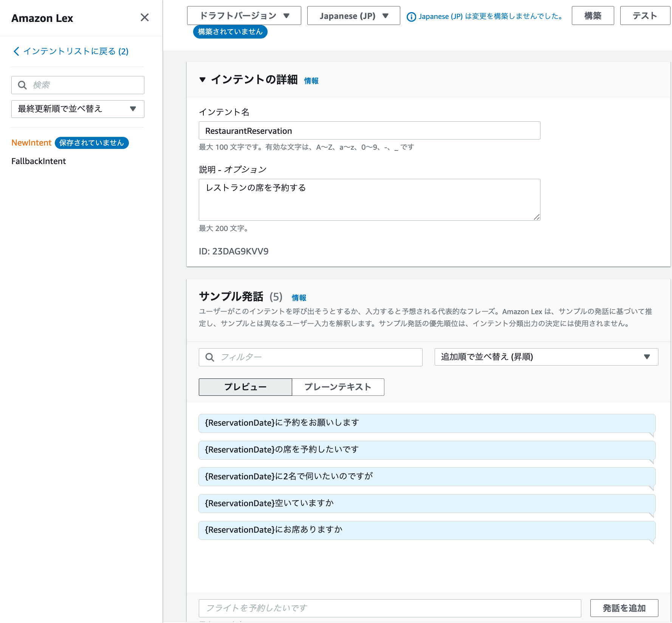Click the 説明 description text area
This screenshot has width=672, height=623.
[370, 200]
